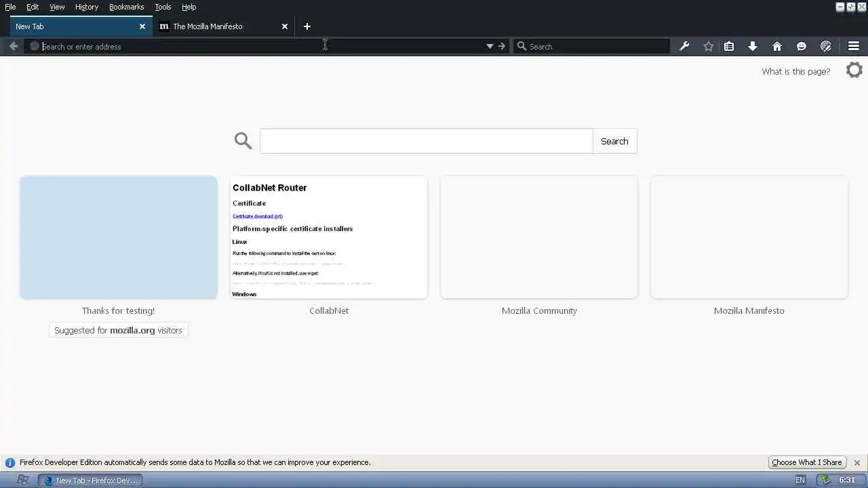This screenshot has width=868, height=488.
Task: Click the Suggested for mozilla.org visitors label
Action: [119, 330]
